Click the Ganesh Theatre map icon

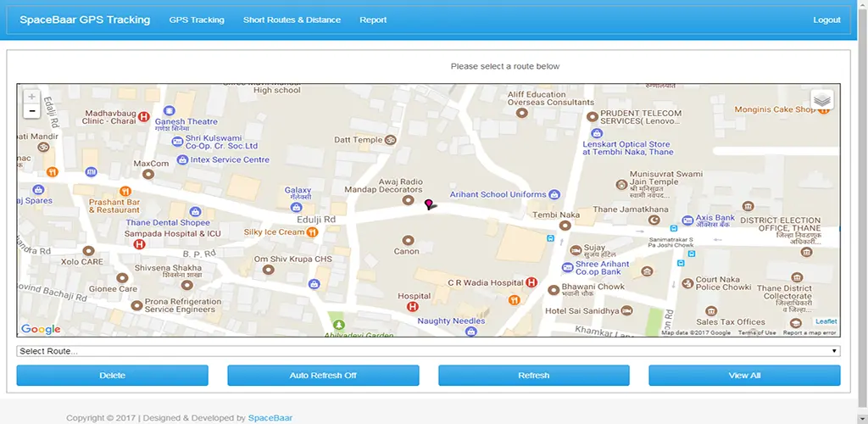(170, 111)
